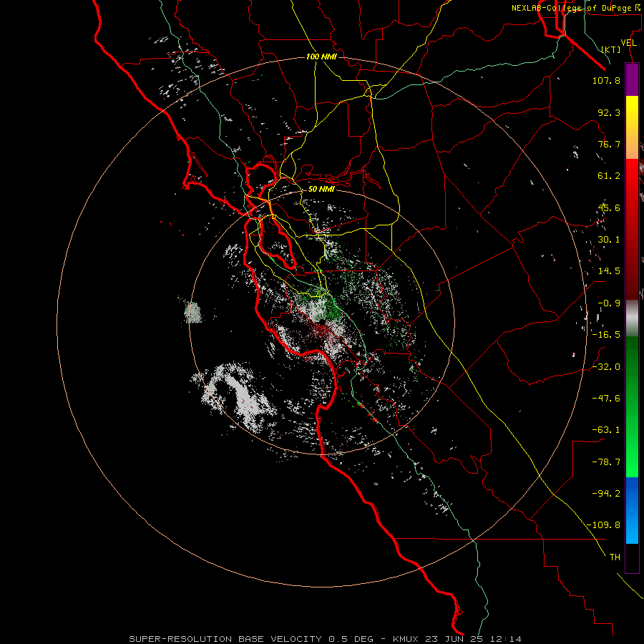The width and height of the screenshot is (644, 644).
Task: Click the blue segment of the color bar
Action: pyautogui.click(x=632, y=510)
